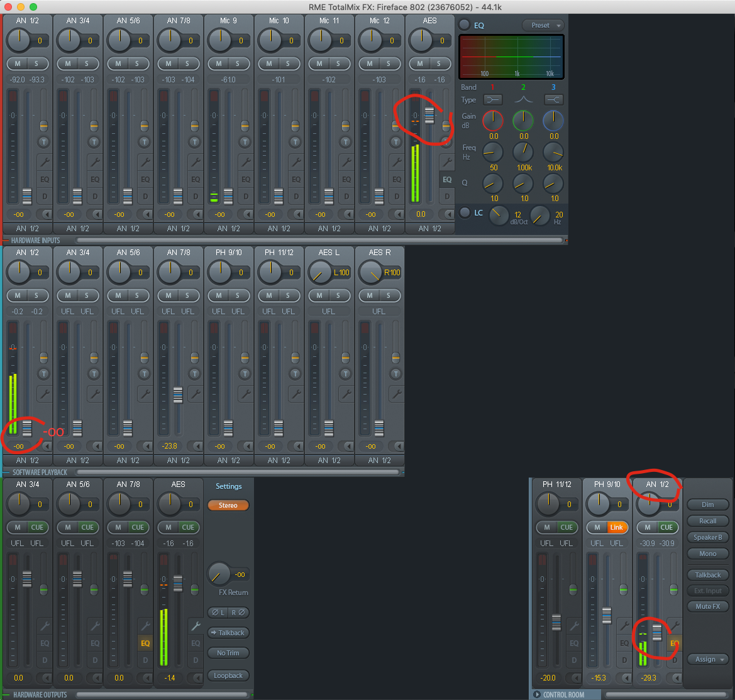Invert phase on left channel (Ø L)

(218, 613)
